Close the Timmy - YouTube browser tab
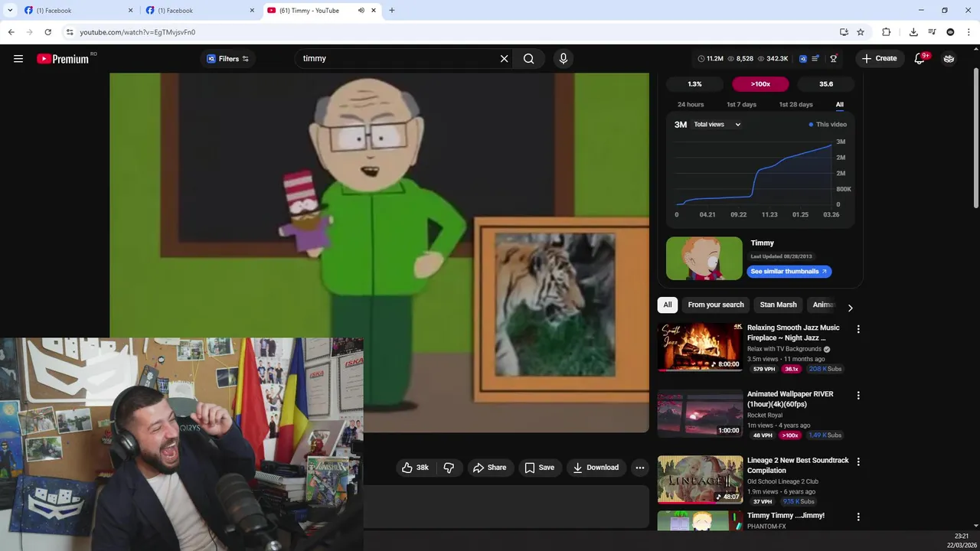Viewport: 980px width, 551px height. (x=374, y=11)
